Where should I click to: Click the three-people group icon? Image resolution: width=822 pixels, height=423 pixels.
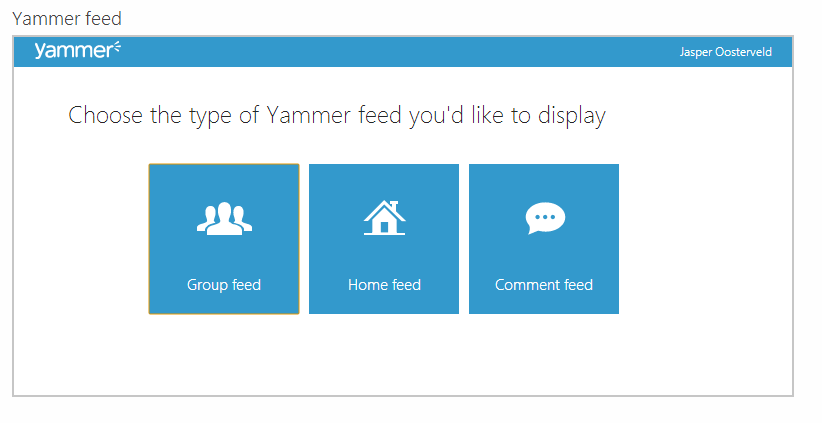point(224,218)
